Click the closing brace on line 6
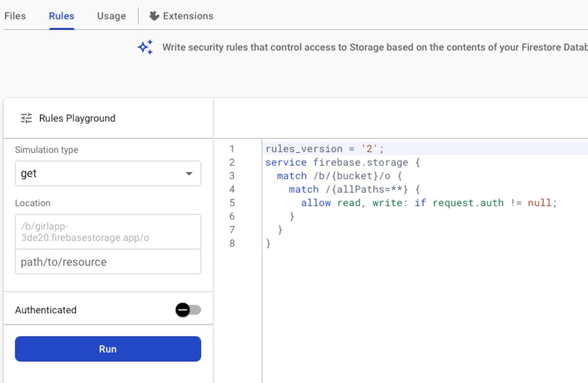Screen dimensions: 588x383 [292, 216]
